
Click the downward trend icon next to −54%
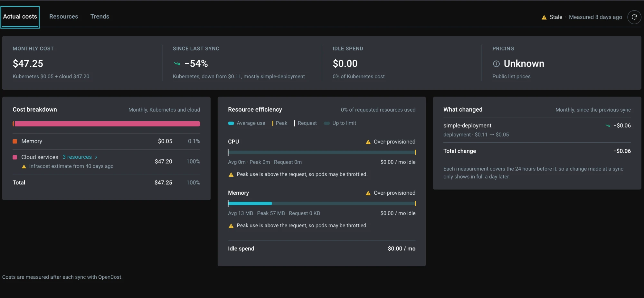[x=177, y=64]
